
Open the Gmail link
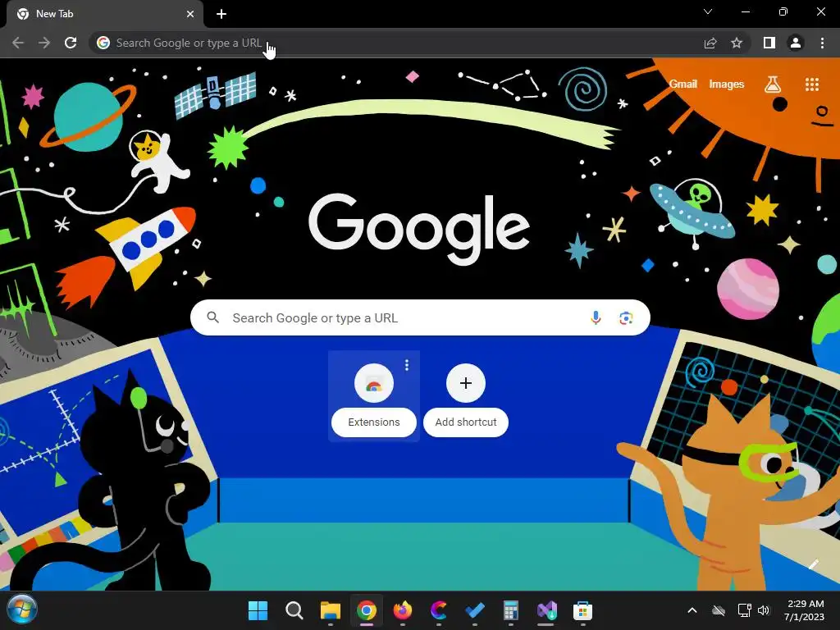tap(683, 84)
